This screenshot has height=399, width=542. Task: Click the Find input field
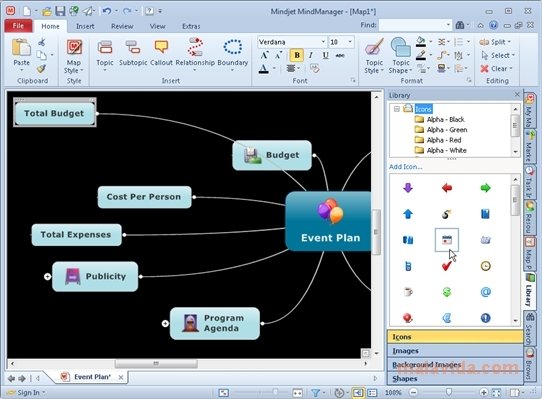click(x=412, y=25)
